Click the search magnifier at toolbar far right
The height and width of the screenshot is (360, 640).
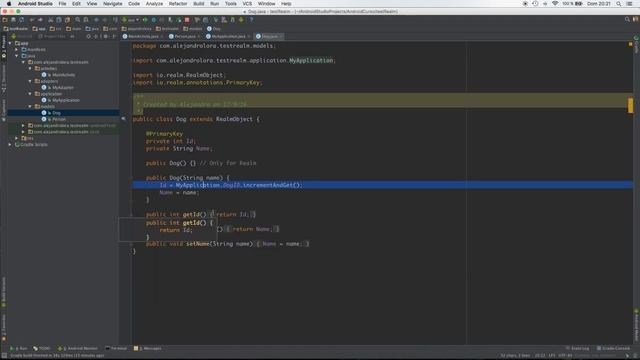coord(627,19)
